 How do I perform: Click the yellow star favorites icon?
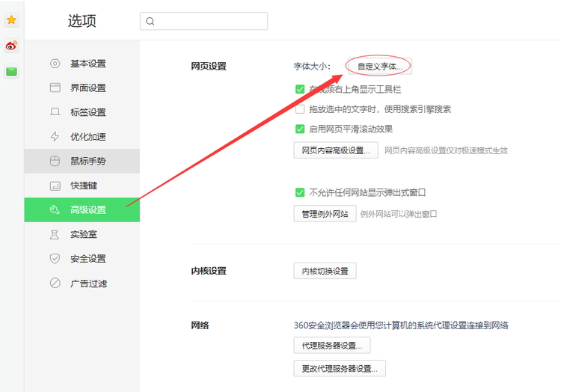click(x=11, y=20)
